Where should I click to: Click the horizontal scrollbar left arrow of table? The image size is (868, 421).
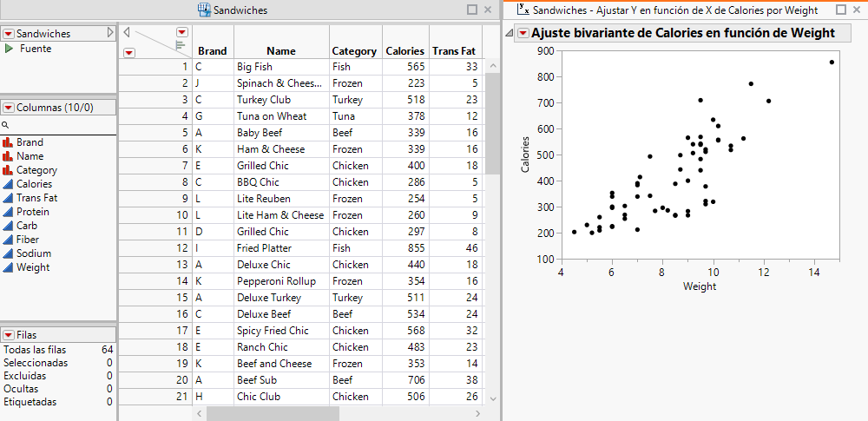tap(200, 413)
